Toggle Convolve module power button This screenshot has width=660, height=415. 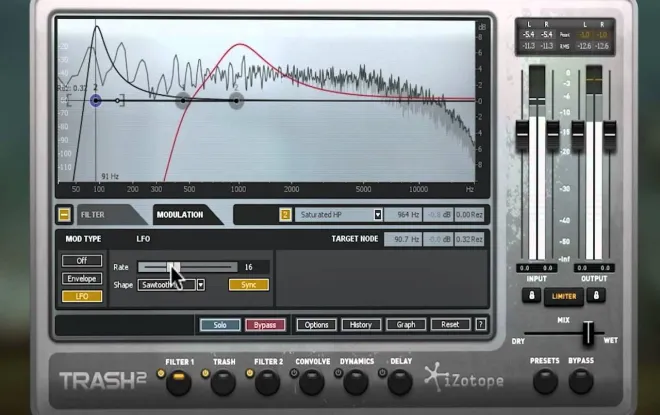coord(294,373)
